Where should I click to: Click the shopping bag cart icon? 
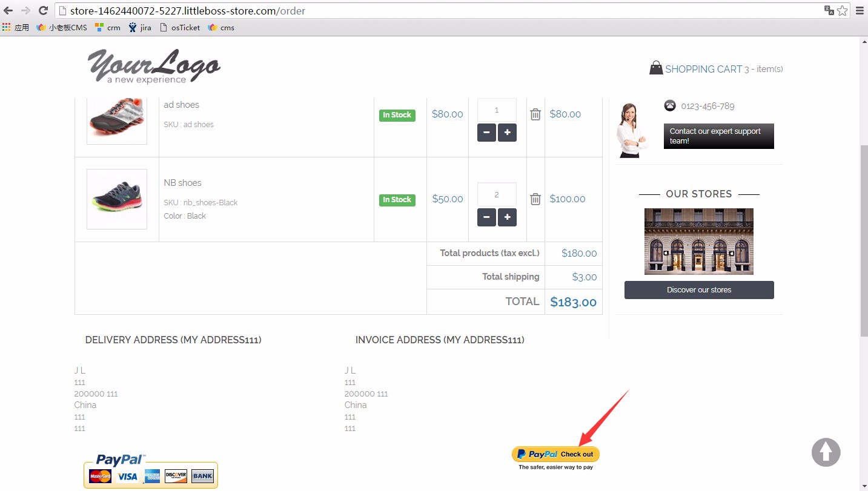point(656,68)
